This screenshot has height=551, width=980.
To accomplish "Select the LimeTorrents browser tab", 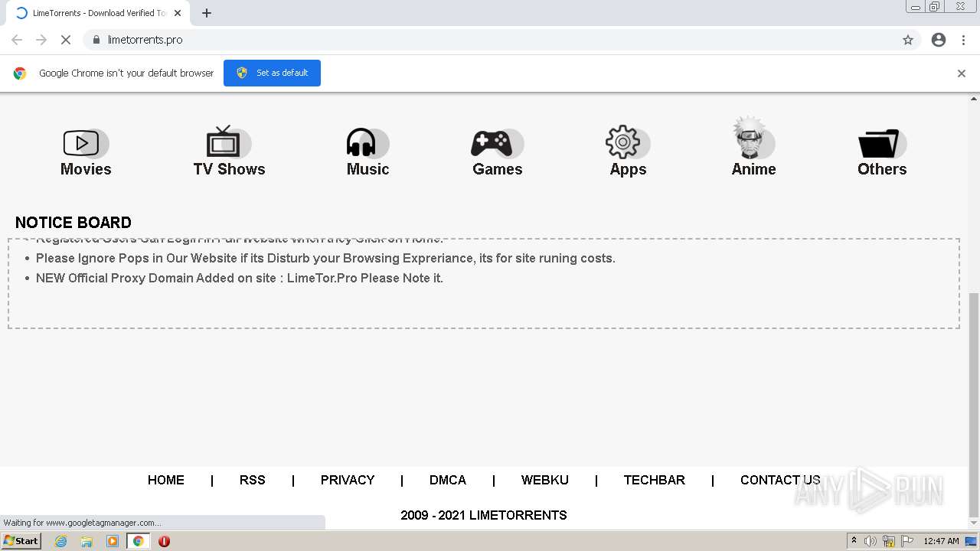I will pos(99,13).
